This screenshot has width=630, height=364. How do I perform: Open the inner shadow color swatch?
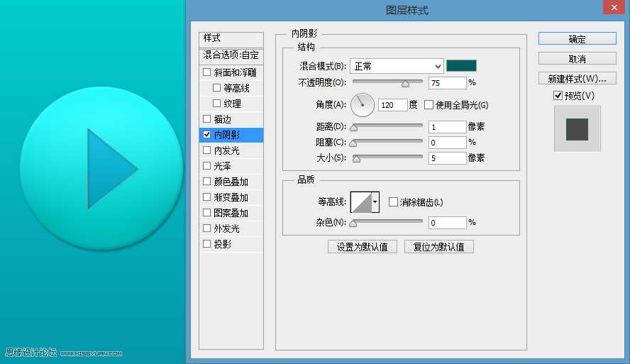pyautogui.click(x=461, y=65)
